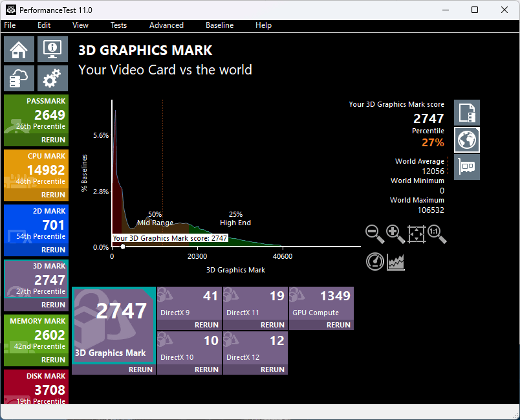Select the 3D Mark 2747 sidebar tile
Viewport: 520px width, 420px height.
tap(36, 280)
